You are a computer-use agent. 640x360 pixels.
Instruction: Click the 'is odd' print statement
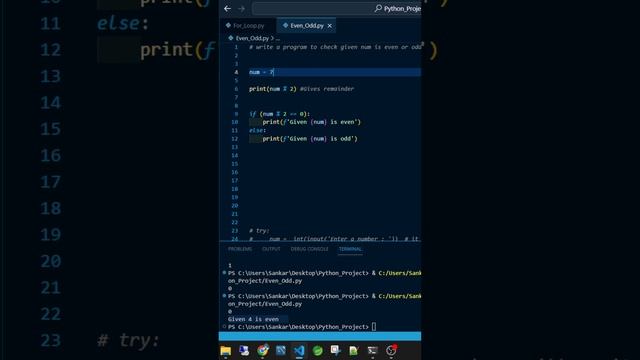pos(310,139)
